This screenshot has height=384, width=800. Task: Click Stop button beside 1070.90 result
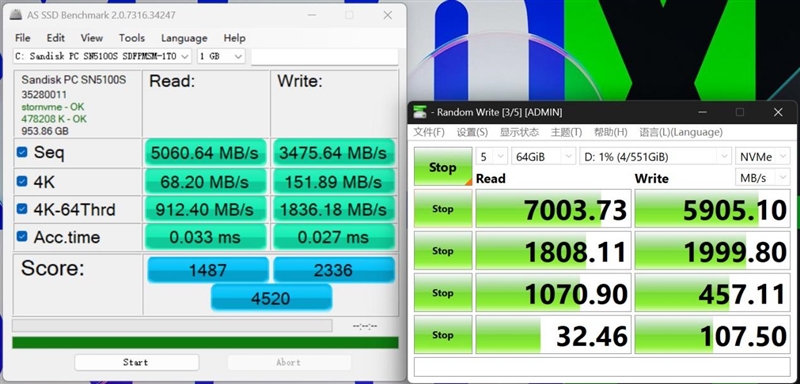442,293
